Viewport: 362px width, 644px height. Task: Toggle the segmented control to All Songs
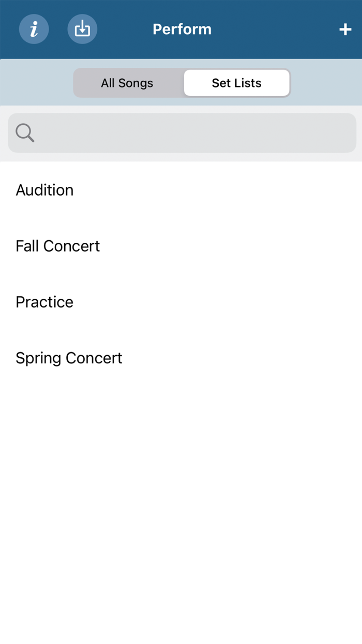(x=128, y=83)
